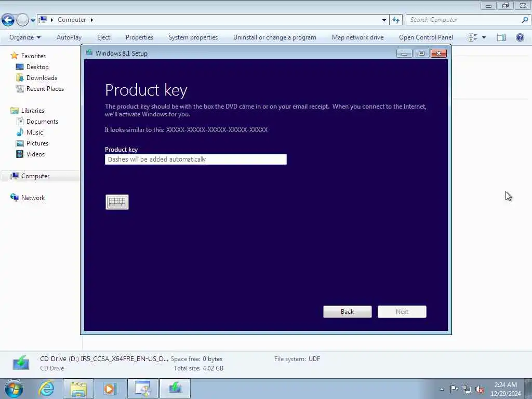Open Action Center flag icon
Screen dimensions: 532x399
454,389
